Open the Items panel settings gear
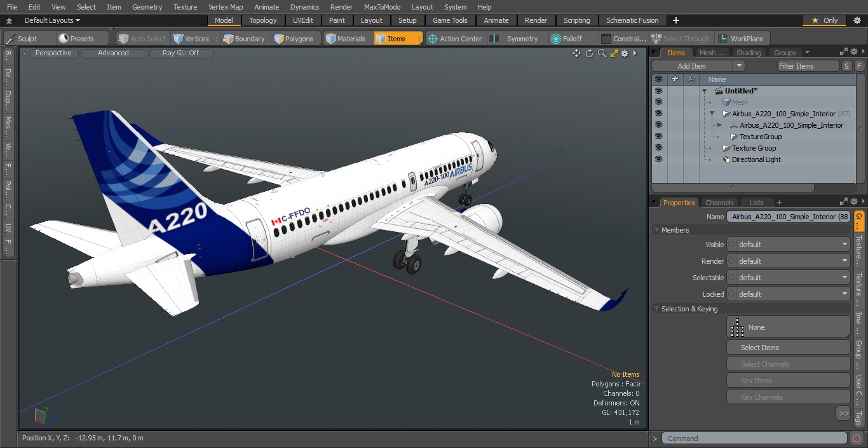The image size is (868, 448). point(855,52)
